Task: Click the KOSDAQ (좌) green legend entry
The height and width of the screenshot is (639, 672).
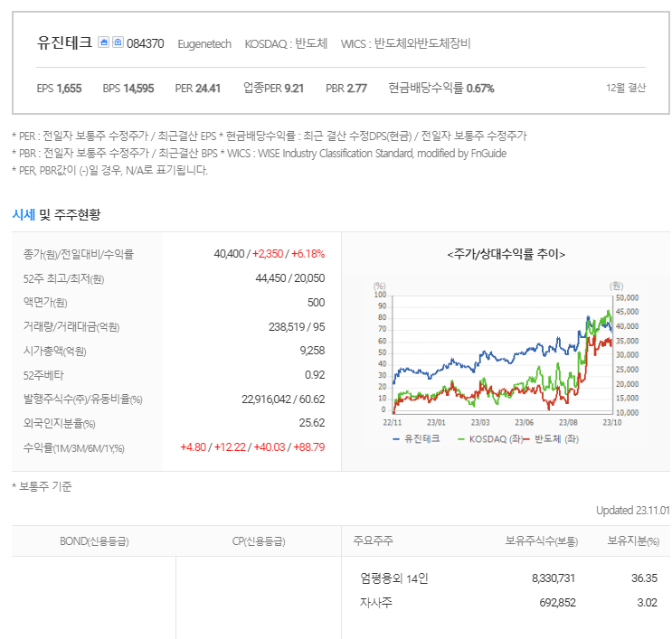Action: tap(489, 439)
